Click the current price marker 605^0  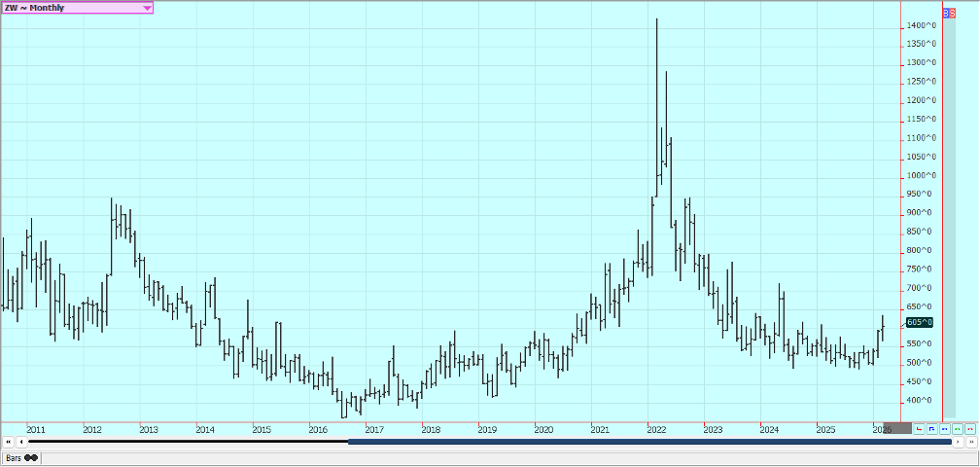point(919,322)
